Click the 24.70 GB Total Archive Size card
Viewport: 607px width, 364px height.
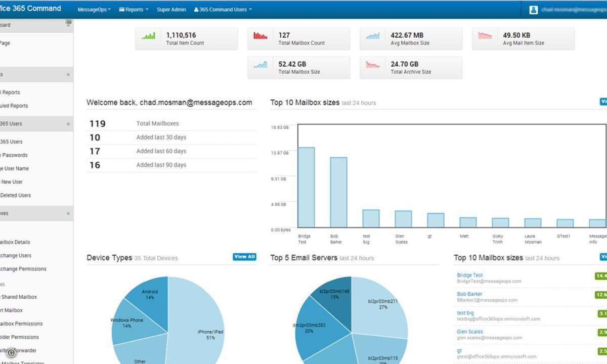tap(411, 68)
